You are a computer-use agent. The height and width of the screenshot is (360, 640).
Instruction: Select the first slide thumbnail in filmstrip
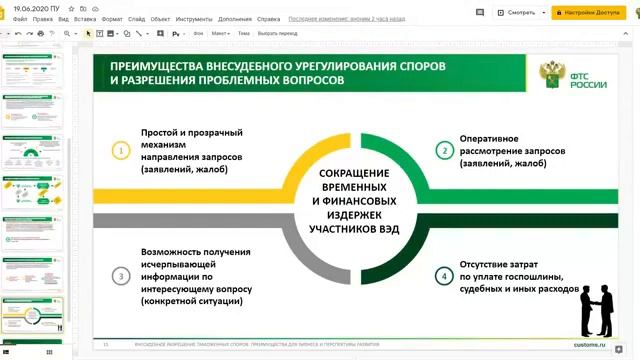coord(33,70)
